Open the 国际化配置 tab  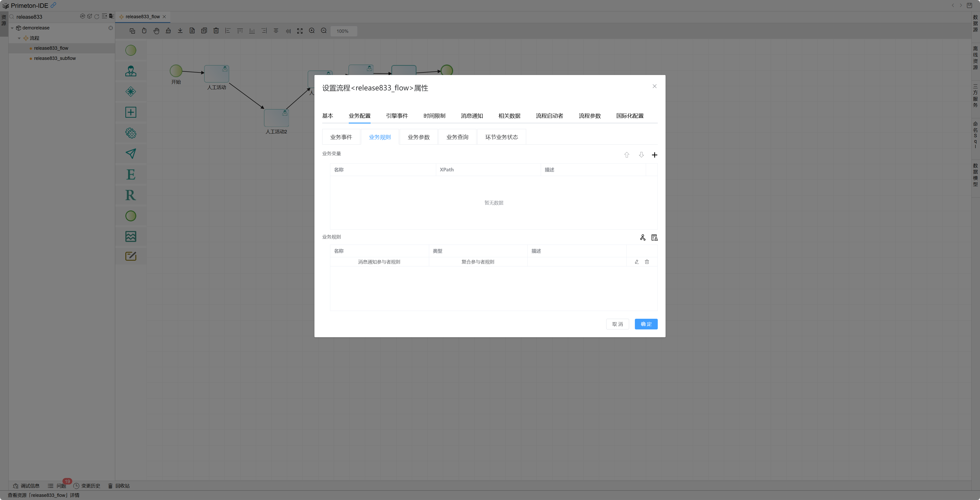630,116
